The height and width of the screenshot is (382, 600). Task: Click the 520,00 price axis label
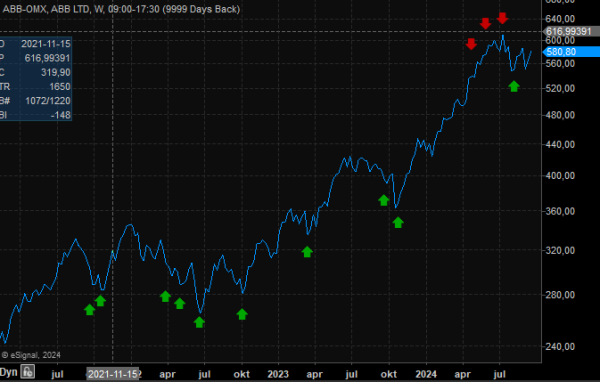pyautogui.click(x=560, y=88)
